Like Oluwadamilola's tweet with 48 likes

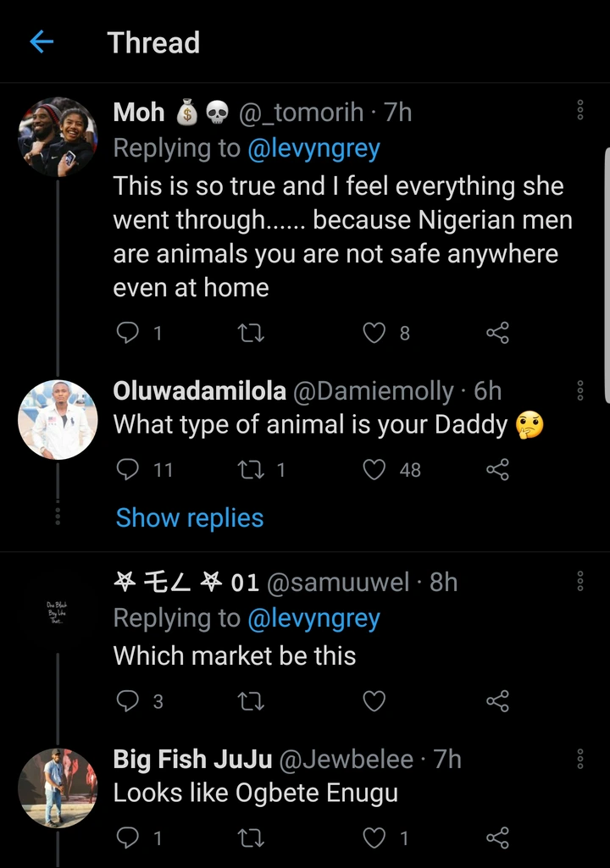pyautogui.click(x=374, y=469)
